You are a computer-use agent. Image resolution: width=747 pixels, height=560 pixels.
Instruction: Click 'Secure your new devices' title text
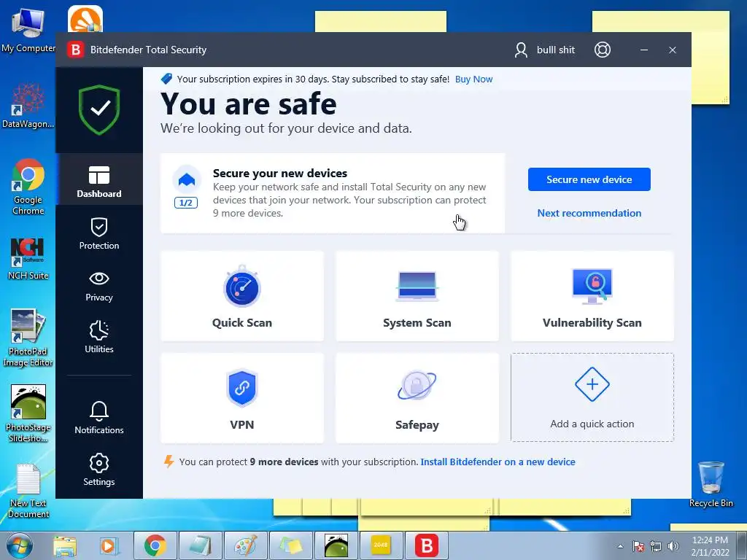coord(280,174)
